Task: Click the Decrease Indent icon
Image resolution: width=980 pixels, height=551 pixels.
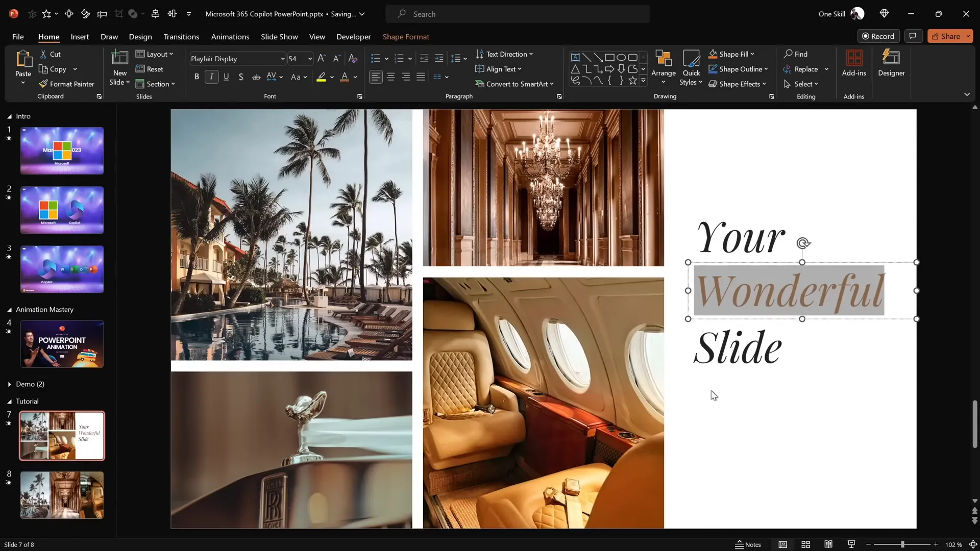Action: pos(424,59)
